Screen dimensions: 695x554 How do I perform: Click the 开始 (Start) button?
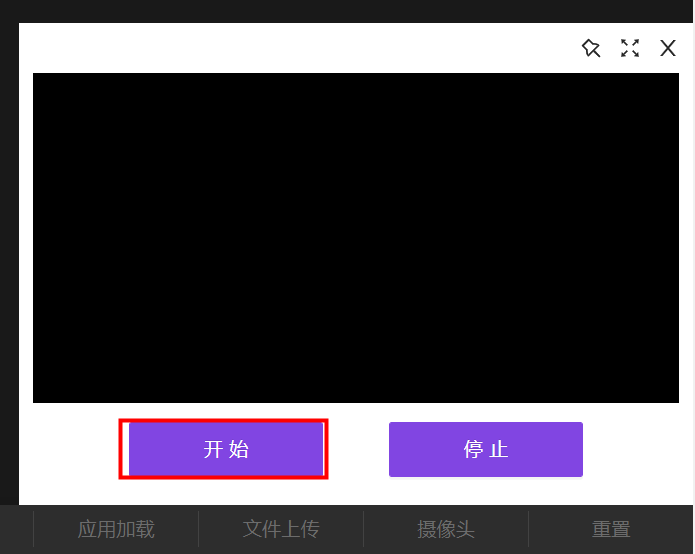tap(226, 449)
